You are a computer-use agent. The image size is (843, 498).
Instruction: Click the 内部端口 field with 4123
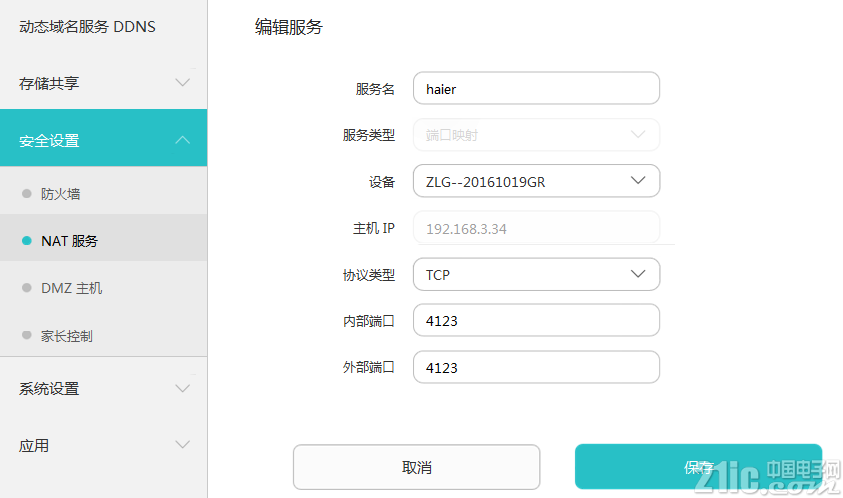point(536,321)
